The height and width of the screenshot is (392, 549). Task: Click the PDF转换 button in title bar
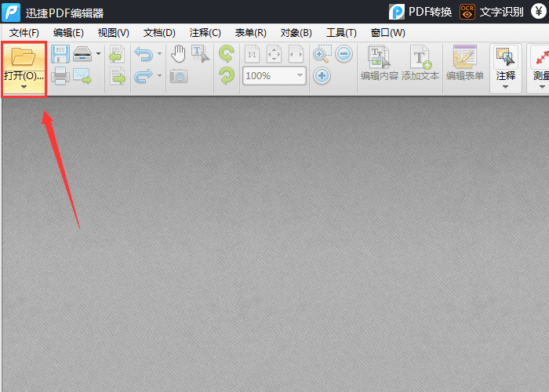420,12
